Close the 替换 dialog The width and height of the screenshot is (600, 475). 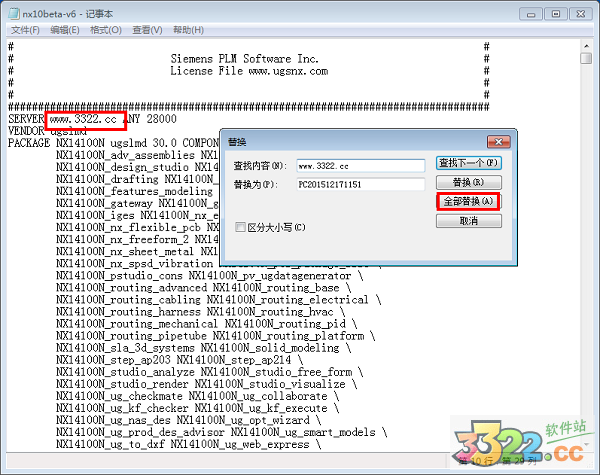tap(498, 142)
